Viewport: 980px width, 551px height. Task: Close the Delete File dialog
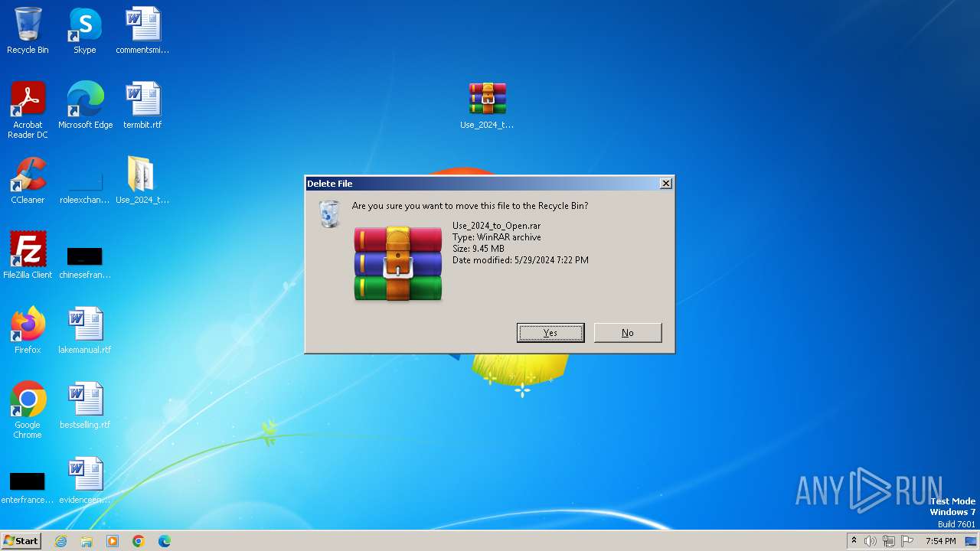click(666, 184)
